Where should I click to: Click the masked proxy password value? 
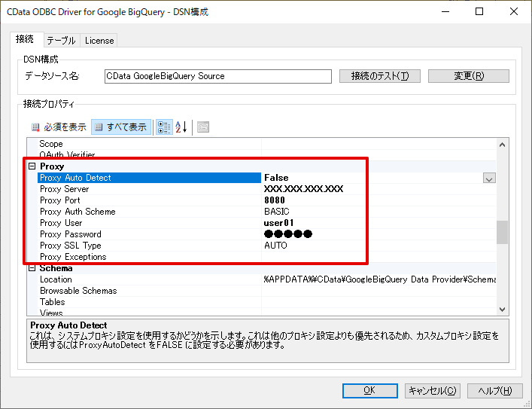click(287, 234)
